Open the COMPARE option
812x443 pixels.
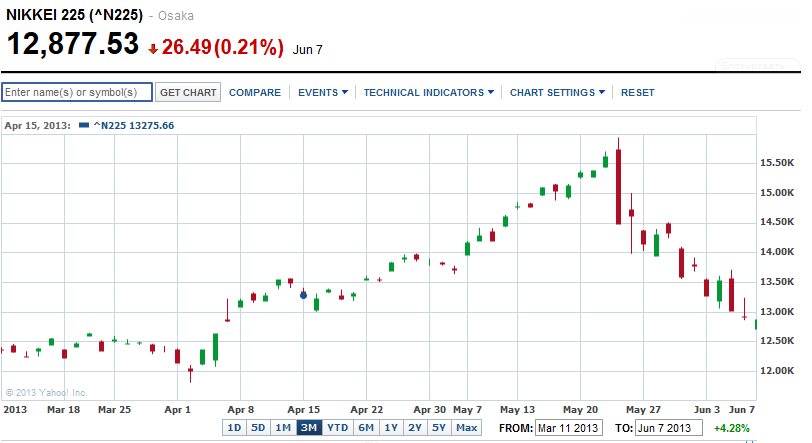[x=255, y=92]
